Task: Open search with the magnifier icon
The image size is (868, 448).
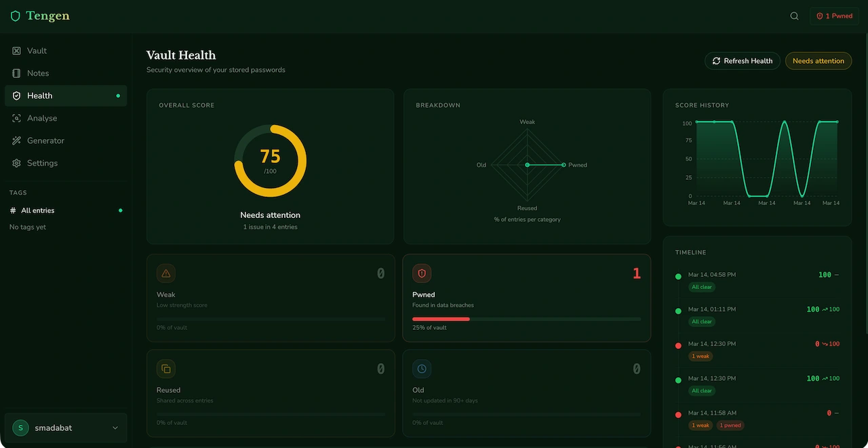Action: (x=794, y=16)
